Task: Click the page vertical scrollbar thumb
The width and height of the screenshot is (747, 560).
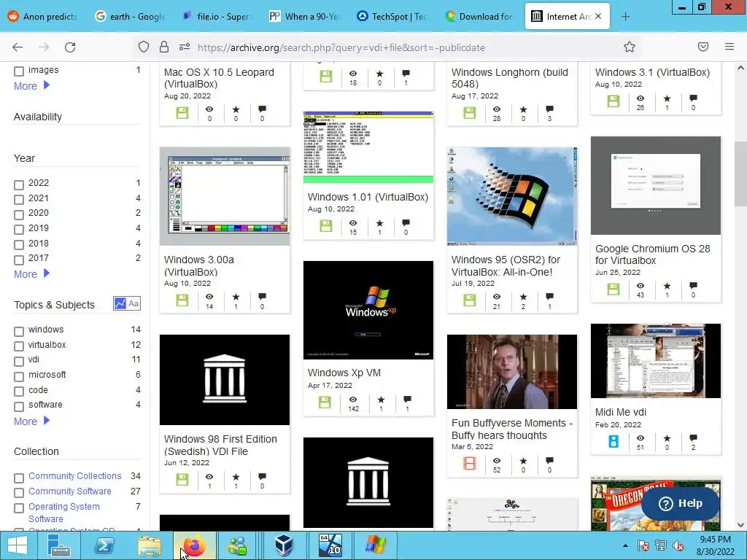Action: coord(740,174)
